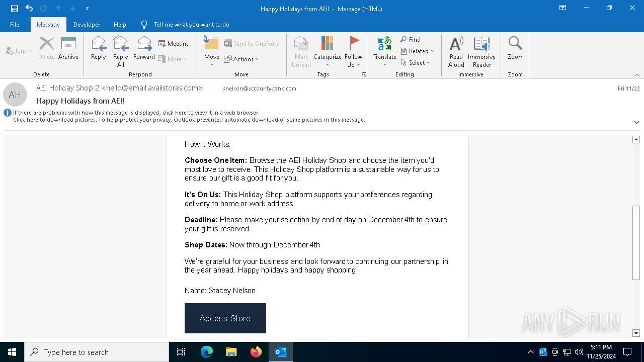644x362 pixels.
Task: Open the File menu
Action: [x=15, y=25]
